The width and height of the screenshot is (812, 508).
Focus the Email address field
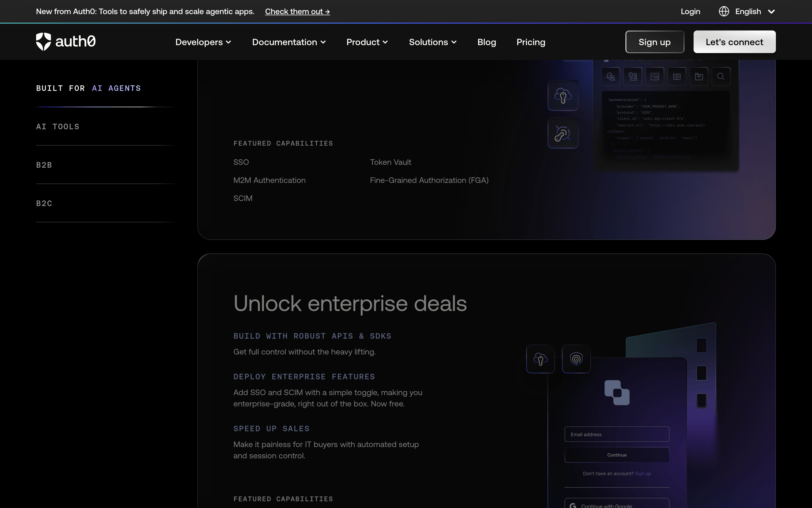point(617,434)
